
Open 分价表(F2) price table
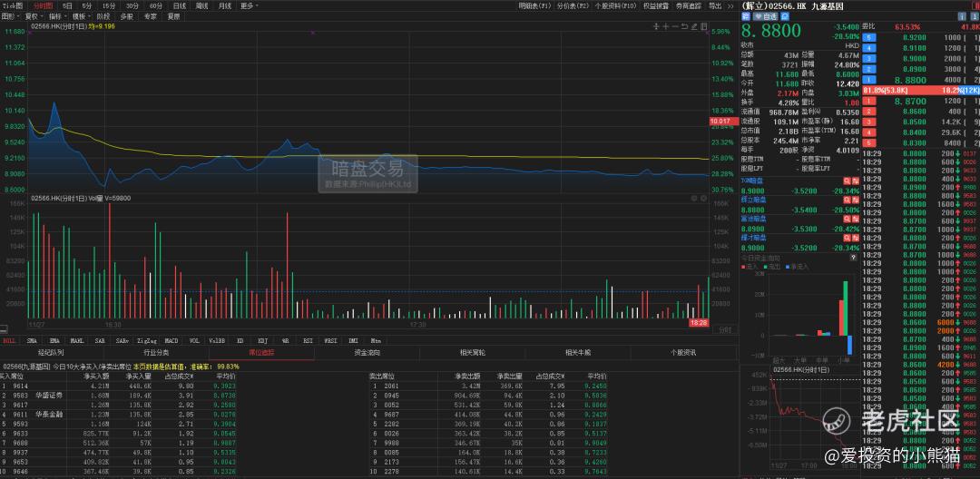[573, 5]
